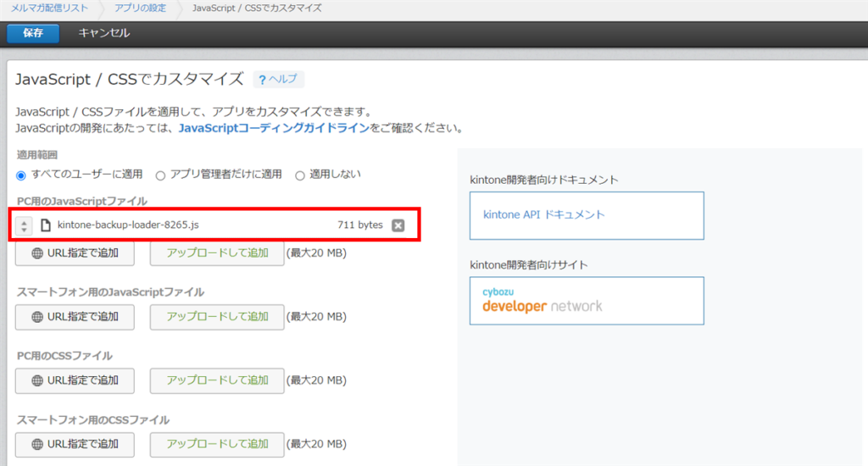This screenshot has width=868, height=466.
Task: Click the Save (保存) button
Action: pos(33,33)
